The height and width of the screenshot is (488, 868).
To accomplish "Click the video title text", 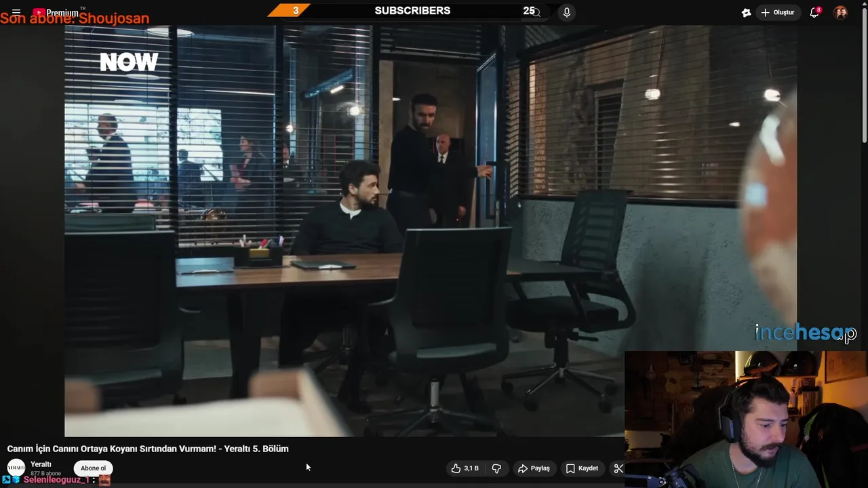I will pyautogui.click(x=148, y=449).
